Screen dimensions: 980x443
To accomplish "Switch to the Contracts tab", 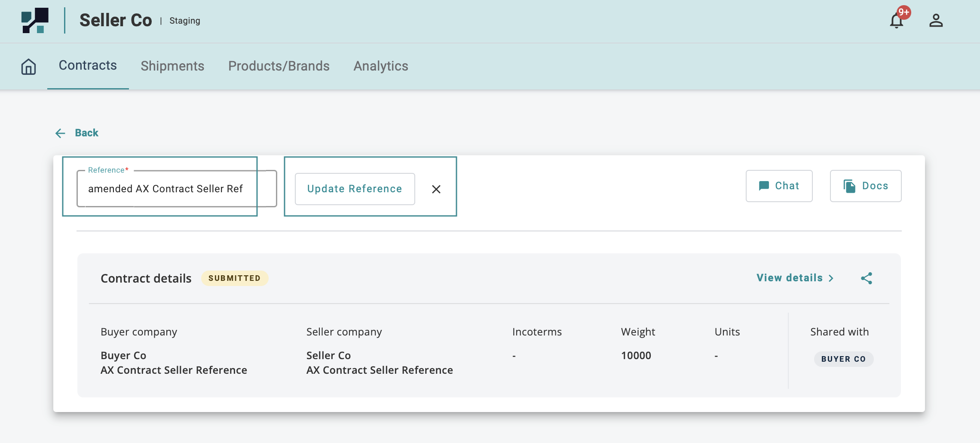I will coord(88,65).
